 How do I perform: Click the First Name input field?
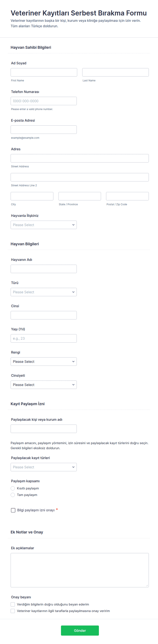point(44,72)
